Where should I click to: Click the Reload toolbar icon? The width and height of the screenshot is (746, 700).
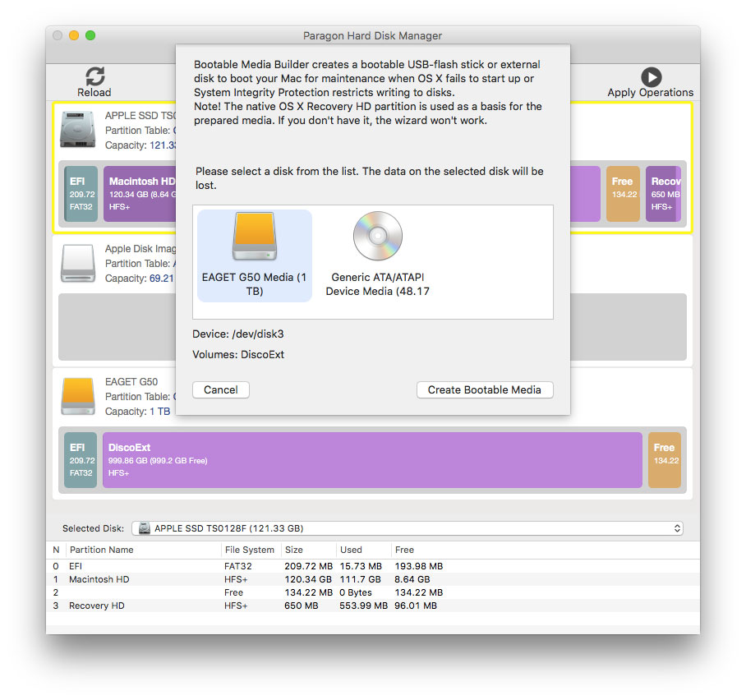(x=94, y=76)
